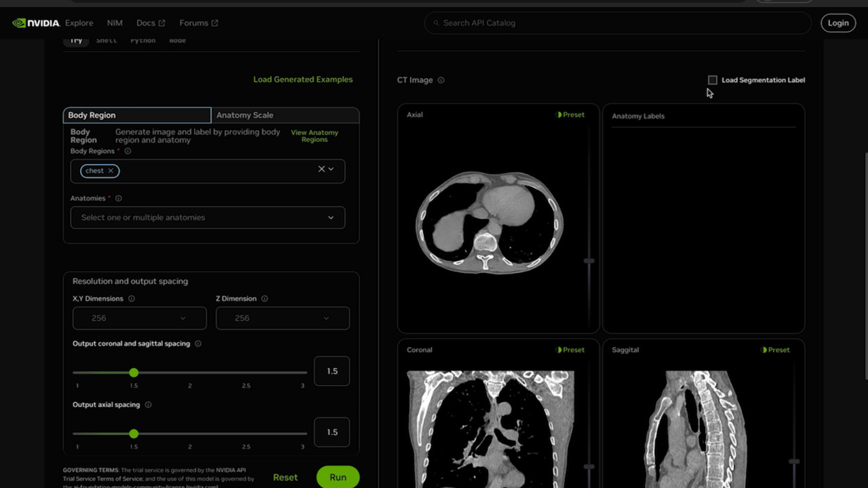Open the Body Regions info tooltip
This screenshot has width=868, height=488.
(x=127, y=151)
